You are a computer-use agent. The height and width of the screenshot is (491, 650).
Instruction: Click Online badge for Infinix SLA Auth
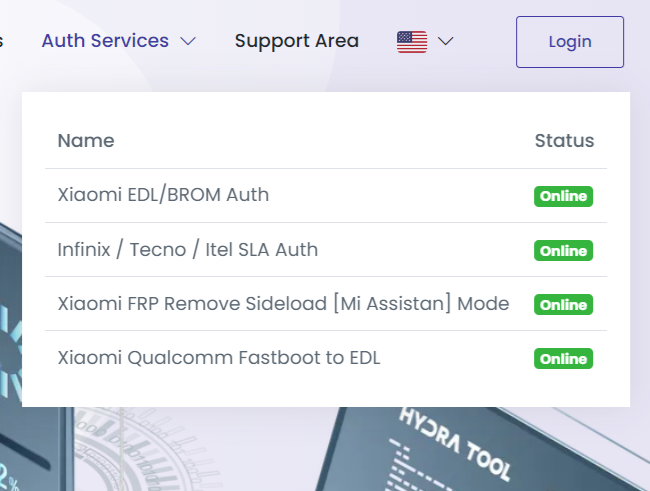coord(563,250)
